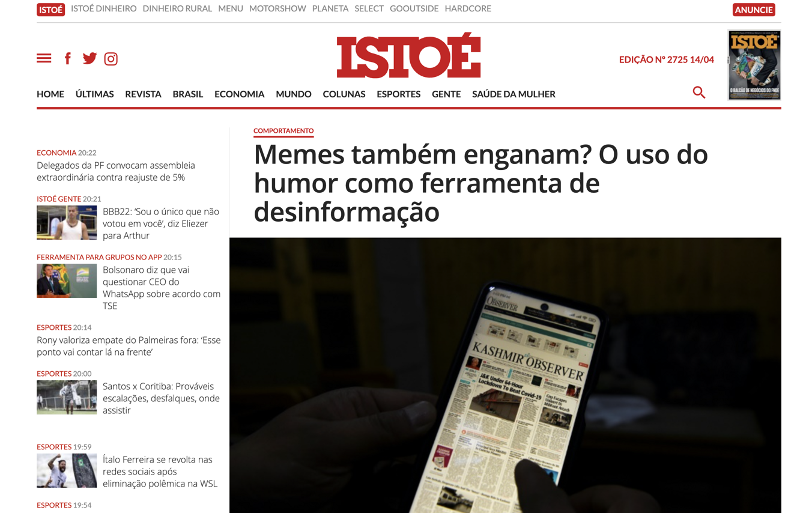The width and height of the screenshot is (812, 513).
Task: Open the Delegados da PF assembleia story
Action: tap(116, 171)
